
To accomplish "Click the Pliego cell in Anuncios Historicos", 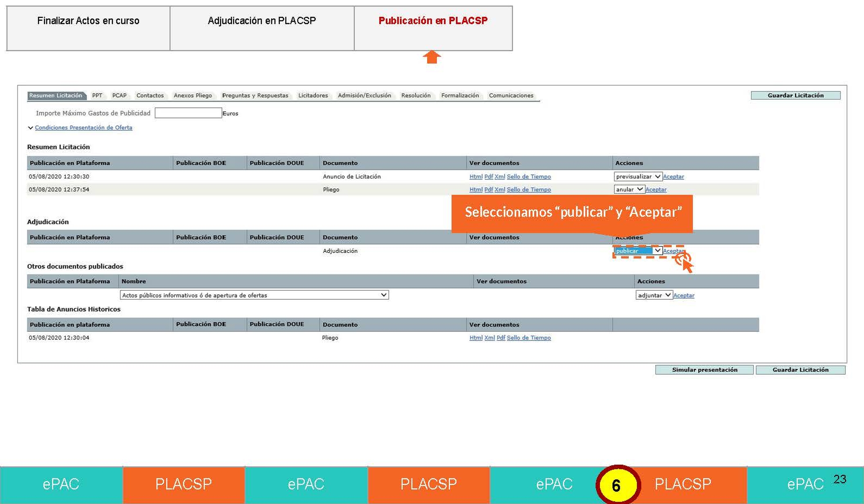I will [330, 338].
